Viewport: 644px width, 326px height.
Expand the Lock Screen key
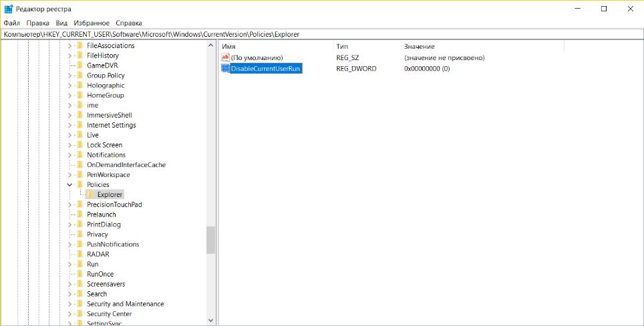click(70, 145)
